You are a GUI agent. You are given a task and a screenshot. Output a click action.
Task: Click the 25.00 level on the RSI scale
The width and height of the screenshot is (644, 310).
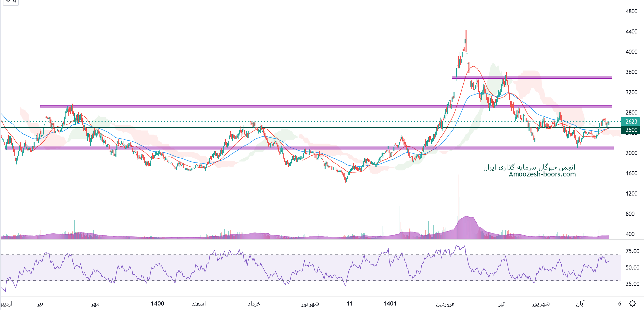click(632, 284)
